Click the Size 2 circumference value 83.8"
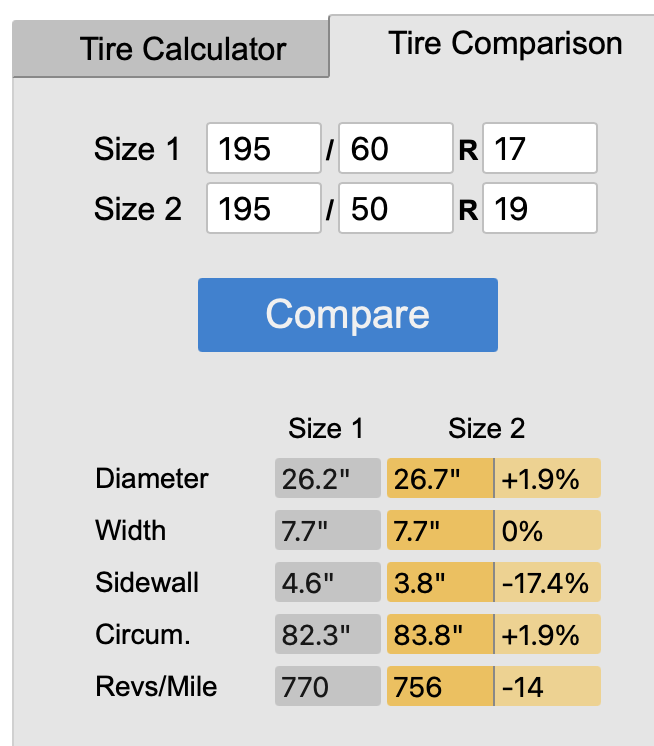 (440, 634)
